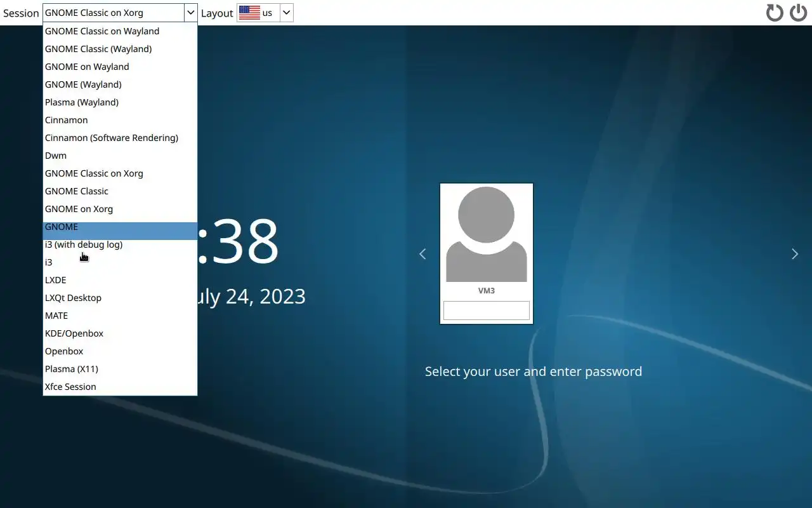The width and height of the screenshot is (812, 508).
Task: Click the VM3 username label
Action: [487, 291]
